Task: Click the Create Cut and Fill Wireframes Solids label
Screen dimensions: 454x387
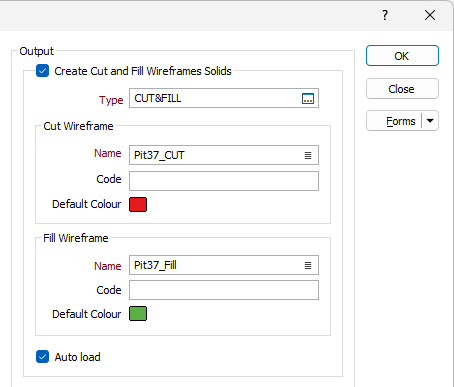Action: point(143,71)
